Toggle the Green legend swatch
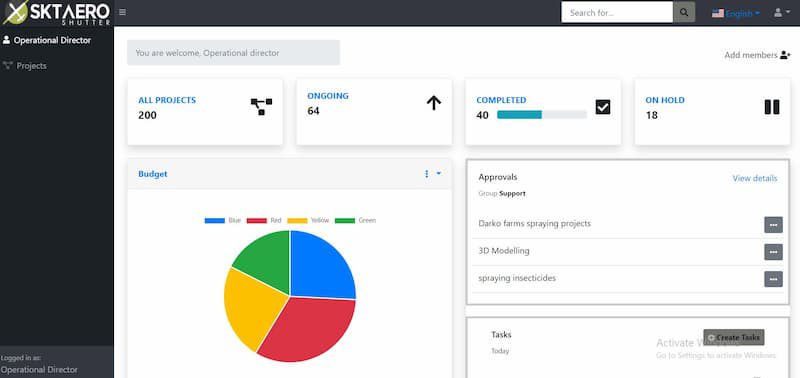 tap(345, 220)
